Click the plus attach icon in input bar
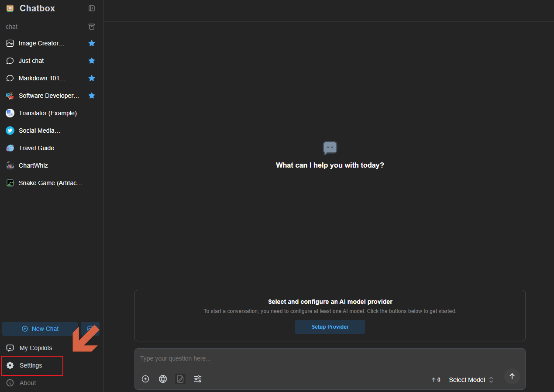This screenshot has height=392, width=554. click(x=145, y=379)
